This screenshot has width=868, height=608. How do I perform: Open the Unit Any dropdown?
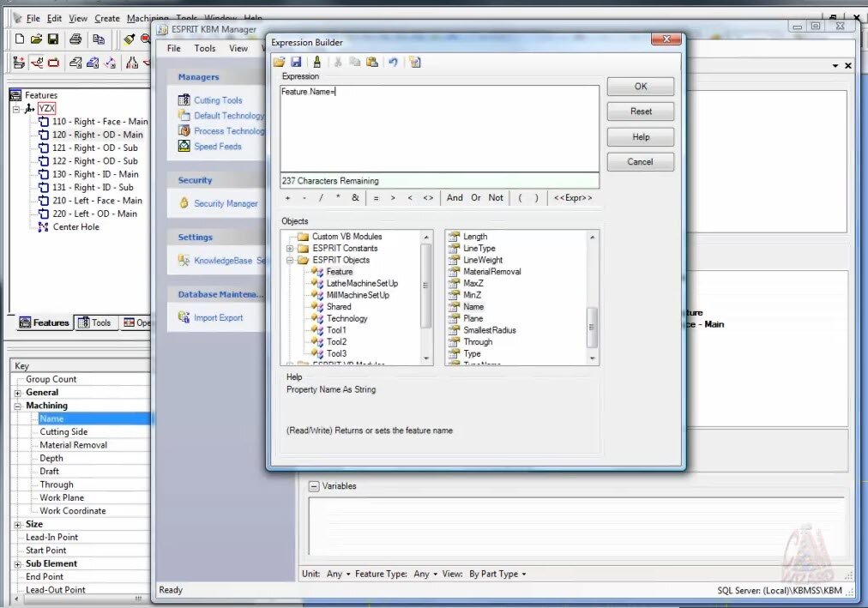point(339,574)
